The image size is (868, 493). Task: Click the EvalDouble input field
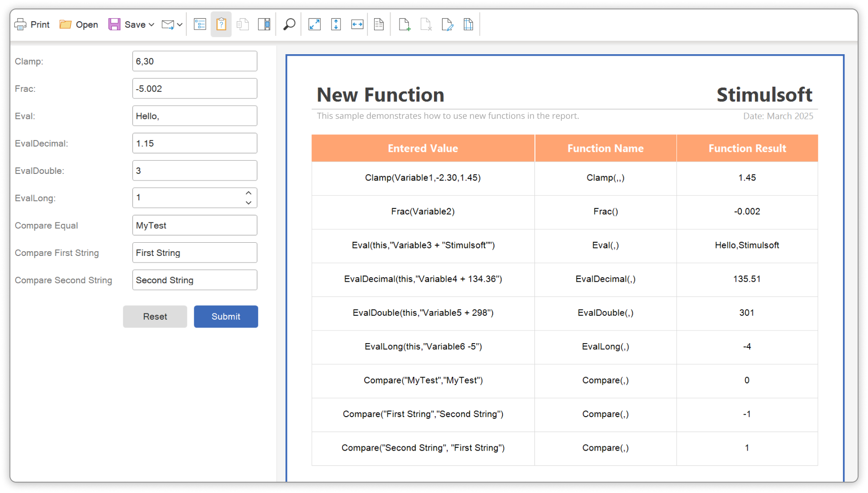coord(195,171)
